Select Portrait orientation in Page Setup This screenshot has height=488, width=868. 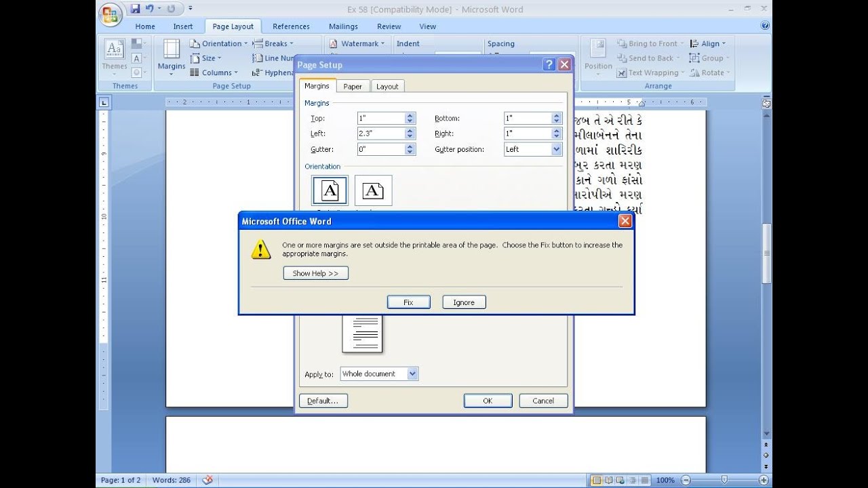tap(330, 190)
